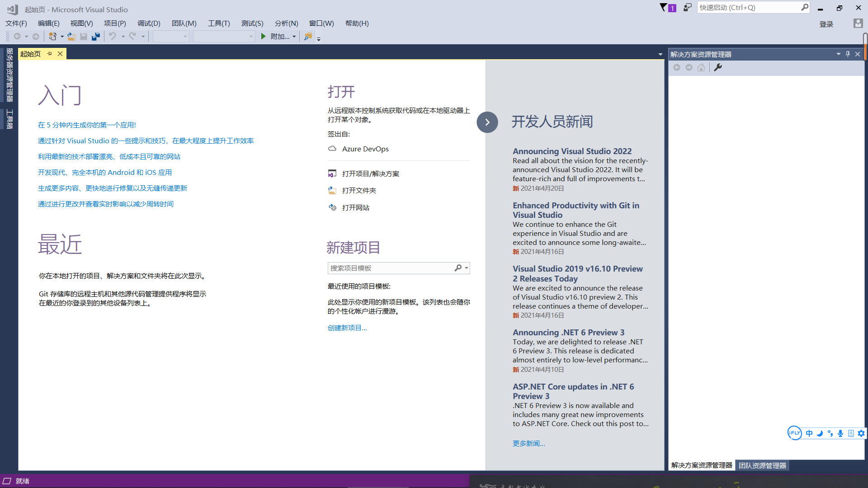Click the Save All toolbar icon

click(x=95, y=37)
